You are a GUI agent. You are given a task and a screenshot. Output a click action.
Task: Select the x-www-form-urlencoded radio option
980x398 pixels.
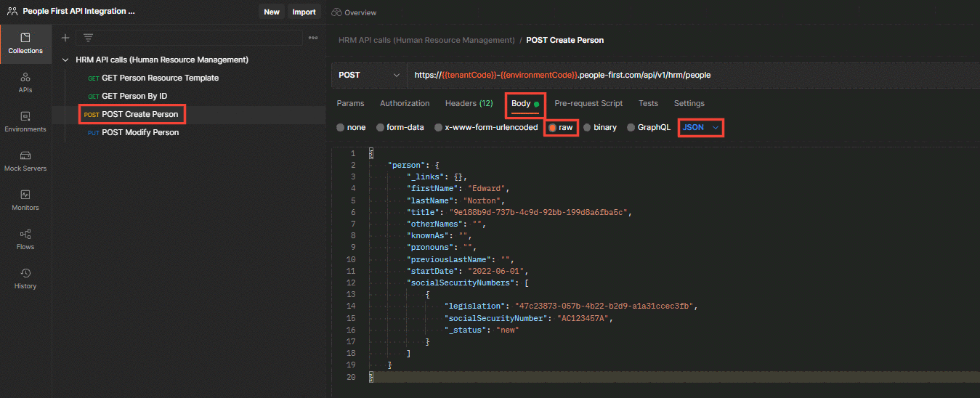coord(439,127)
